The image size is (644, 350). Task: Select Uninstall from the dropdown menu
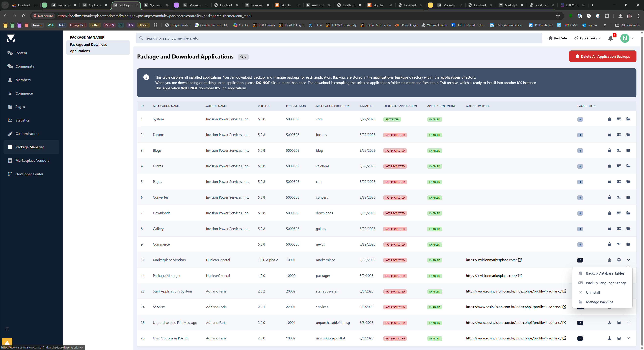pos(602,292)
